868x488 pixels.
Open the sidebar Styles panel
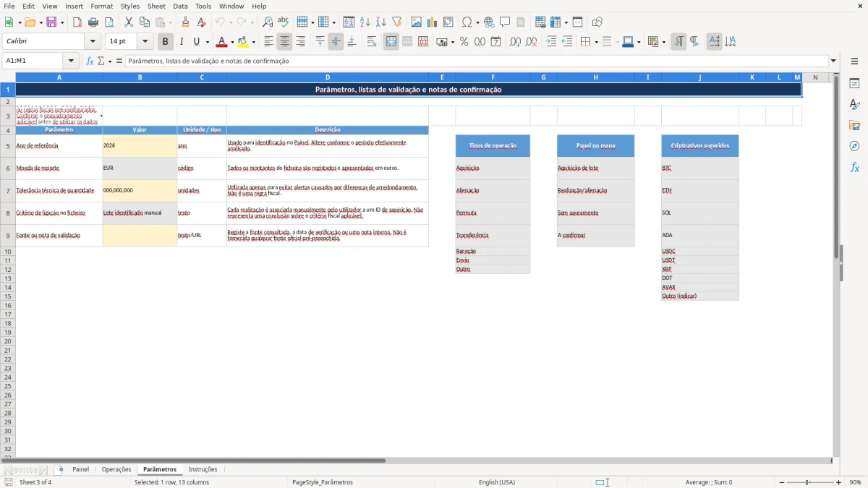[854, 104]
